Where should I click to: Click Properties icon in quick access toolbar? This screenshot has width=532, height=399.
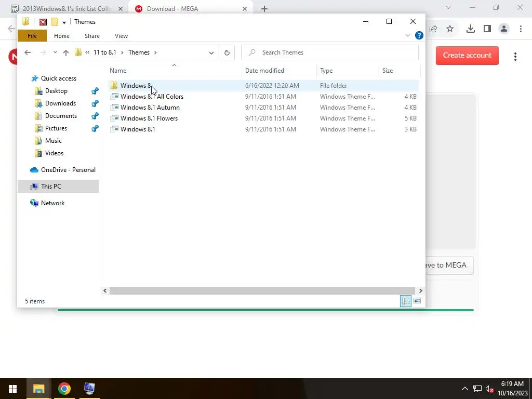[43, 22]
